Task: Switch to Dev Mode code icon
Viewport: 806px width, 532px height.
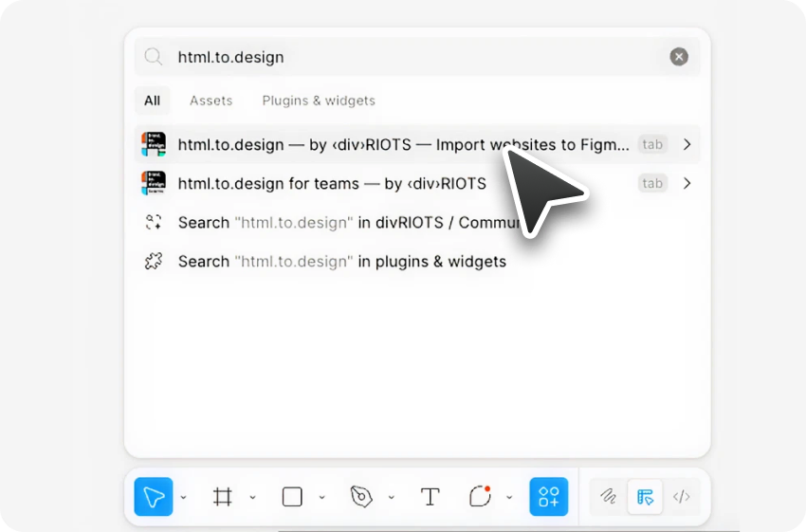Action: click(681, 497)
